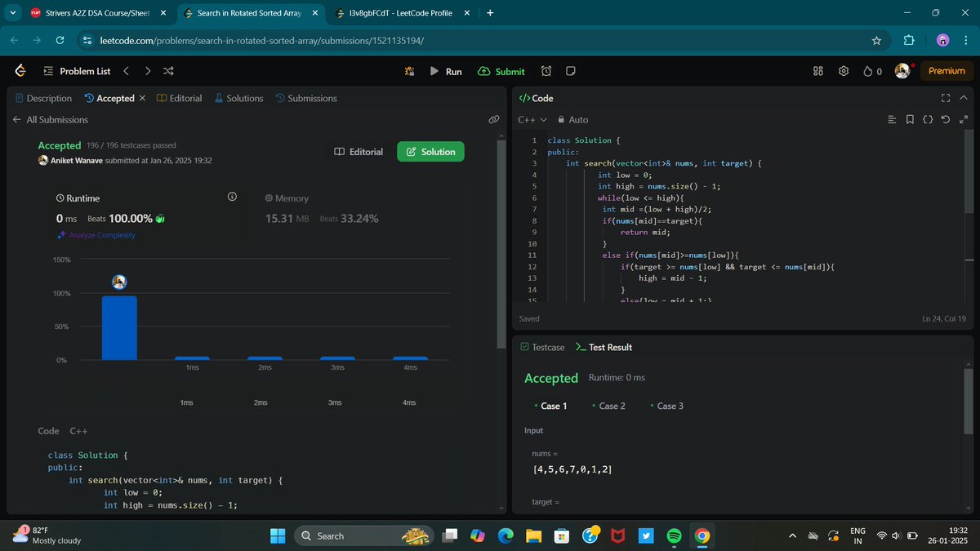980x551 pixels.
Task: Switch to the Submissions tab
Action: 306,98
